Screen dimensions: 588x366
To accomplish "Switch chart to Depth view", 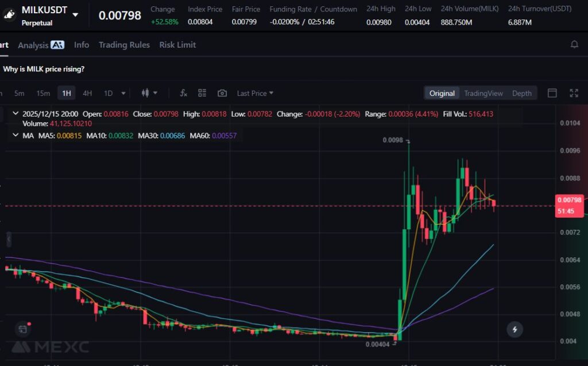I will click(521, 93).
